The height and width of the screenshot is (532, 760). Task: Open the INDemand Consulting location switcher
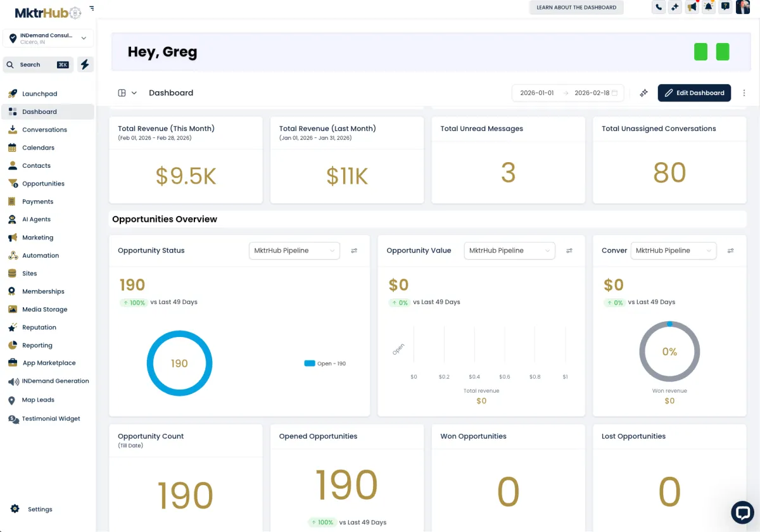click(x=48, y=39)
